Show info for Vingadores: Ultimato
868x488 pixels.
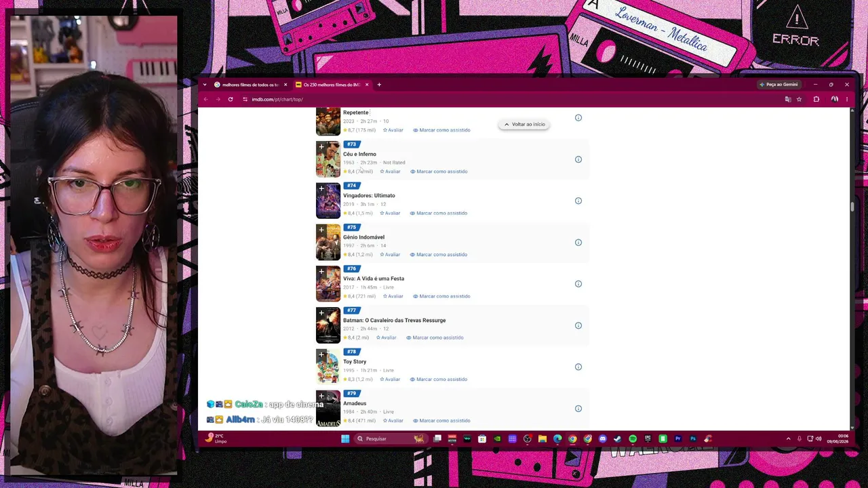pyautogui.click(x=578, y=201)
